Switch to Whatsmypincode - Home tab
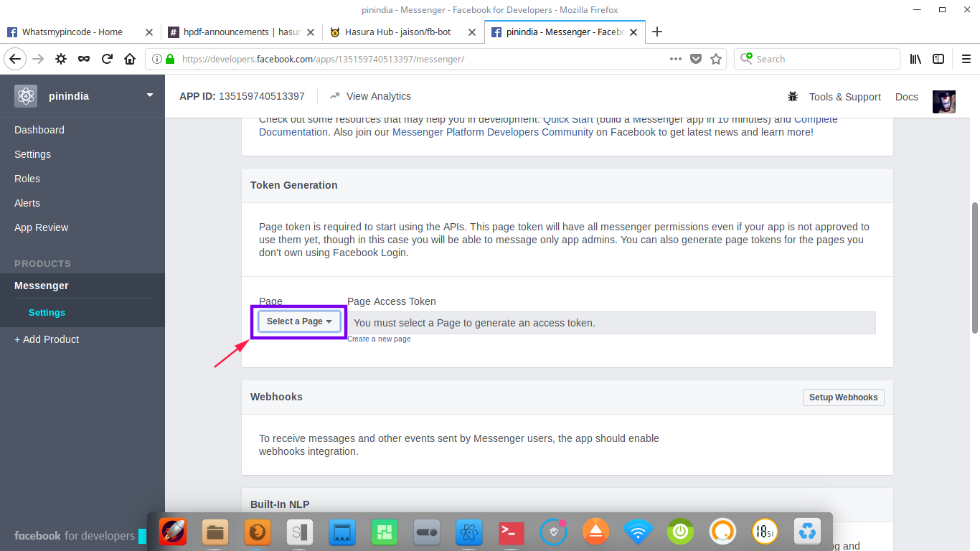980x551 pixels. 72,32
